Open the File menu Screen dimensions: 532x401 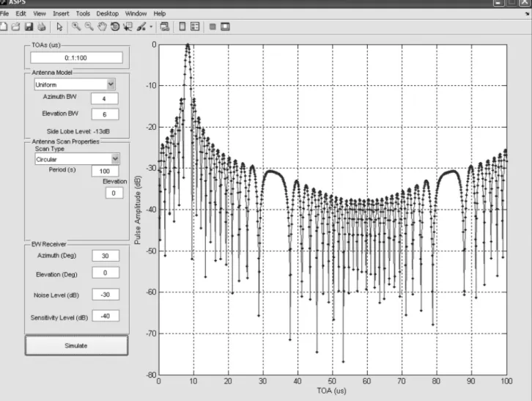(4, 14)
